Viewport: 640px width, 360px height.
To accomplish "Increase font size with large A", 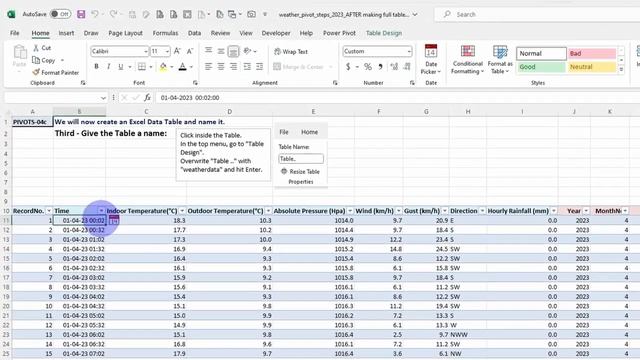I will coord(177,51).
